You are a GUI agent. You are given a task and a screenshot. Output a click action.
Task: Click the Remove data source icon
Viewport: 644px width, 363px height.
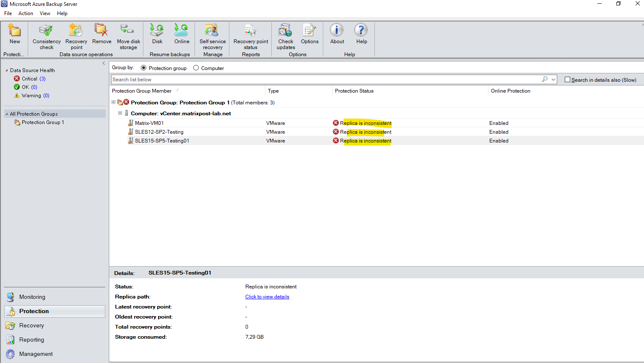101,30
